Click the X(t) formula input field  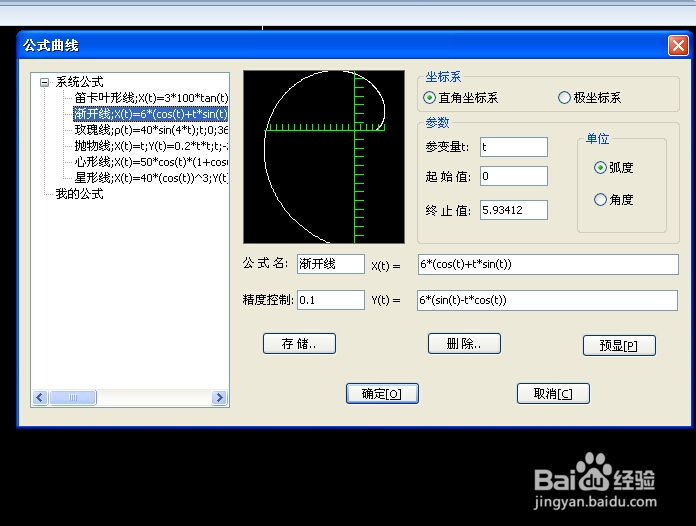coord(548,265)
